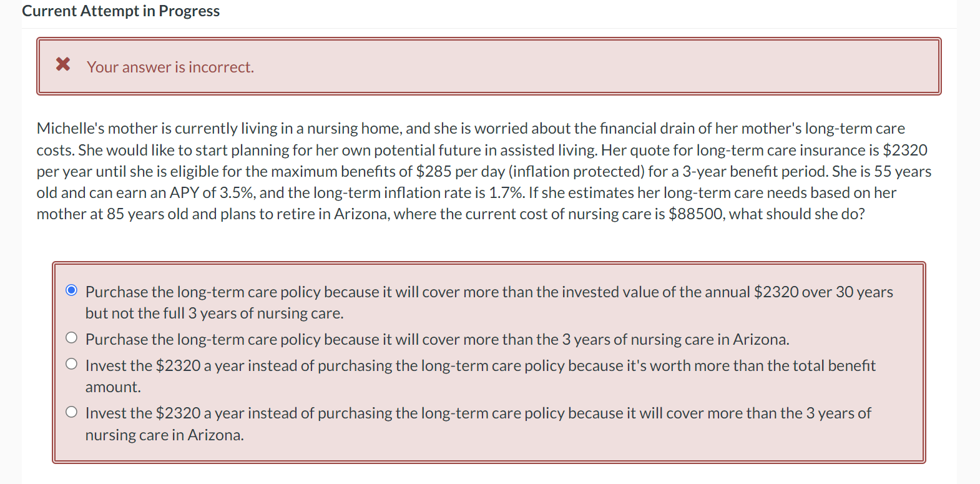Click answer text 'Purchase... more than the 3 years of nursing care in Arizona.'

pos(438,340)
